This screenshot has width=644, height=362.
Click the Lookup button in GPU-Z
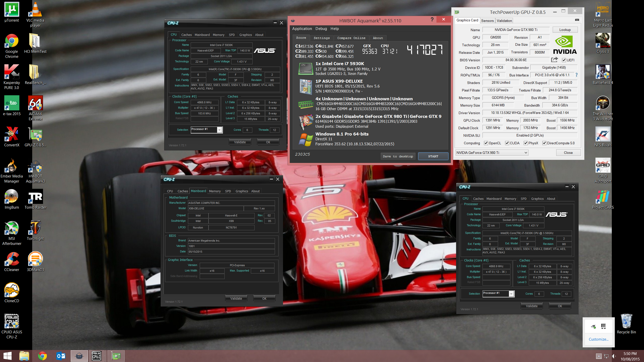(x=565, y=30)
